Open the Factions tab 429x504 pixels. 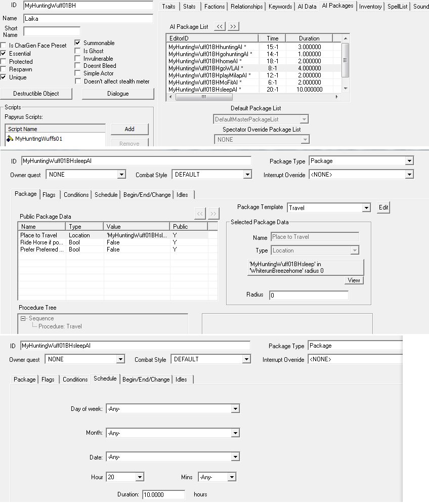point(214,7)
